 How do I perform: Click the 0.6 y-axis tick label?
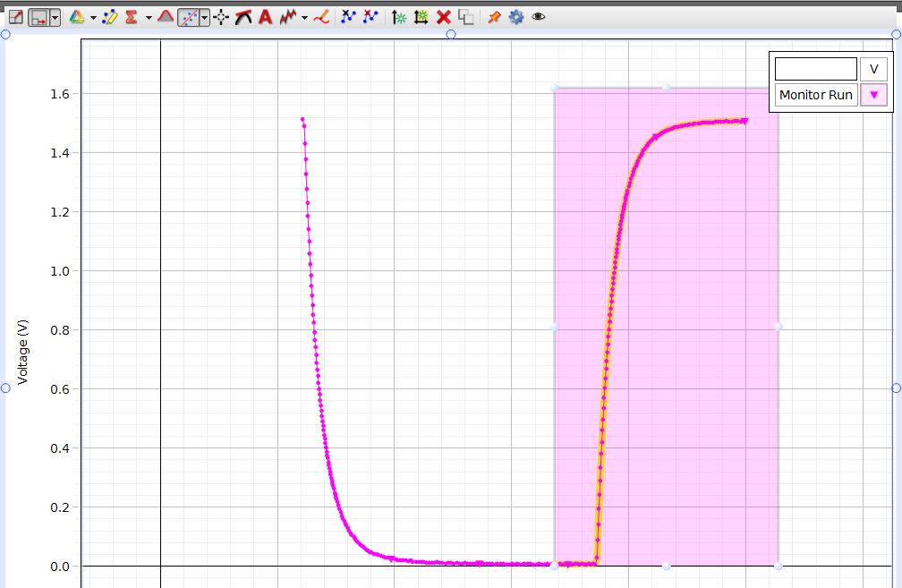pos(60,389)
